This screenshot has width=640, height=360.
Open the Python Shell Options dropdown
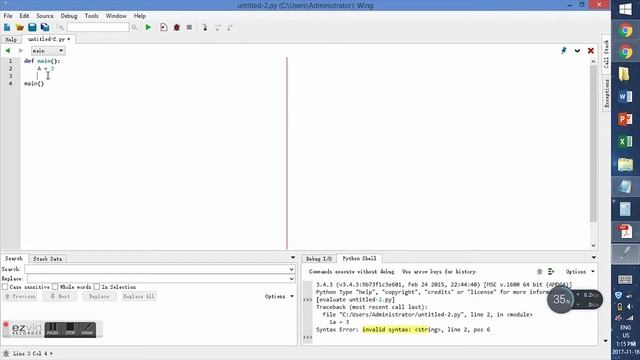click(x=580, y=271)
